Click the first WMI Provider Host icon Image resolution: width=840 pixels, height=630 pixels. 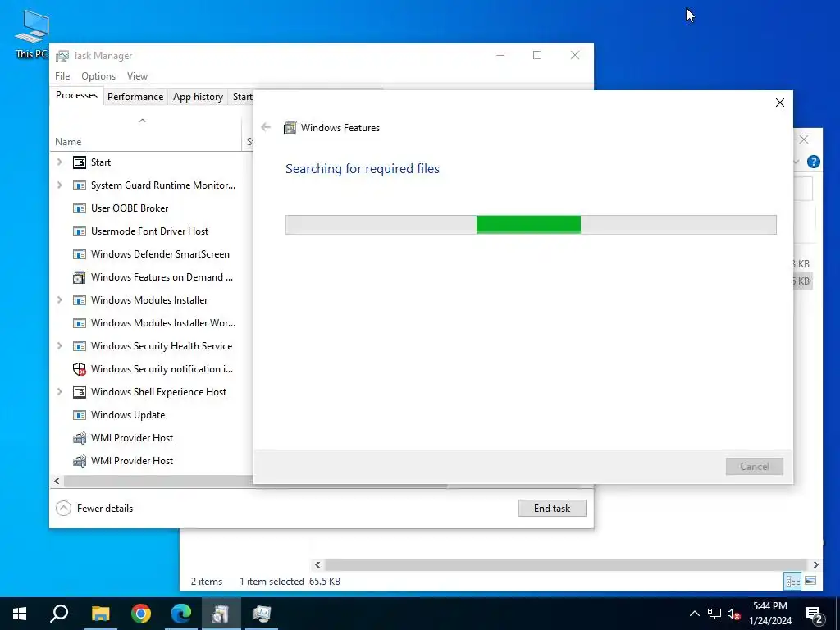pyautogui.click(x=80, y=438)
